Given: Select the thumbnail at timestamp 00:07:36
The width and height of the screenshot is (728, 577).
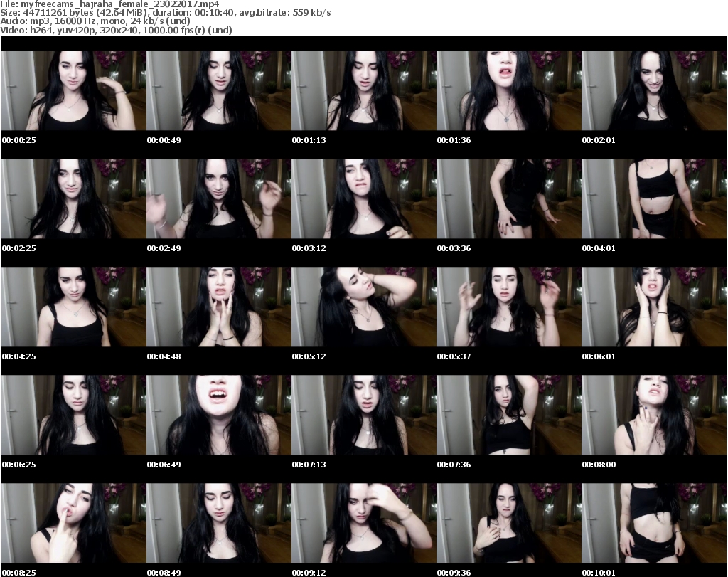Looking at the screenshot, I should [x=508, y=415].
